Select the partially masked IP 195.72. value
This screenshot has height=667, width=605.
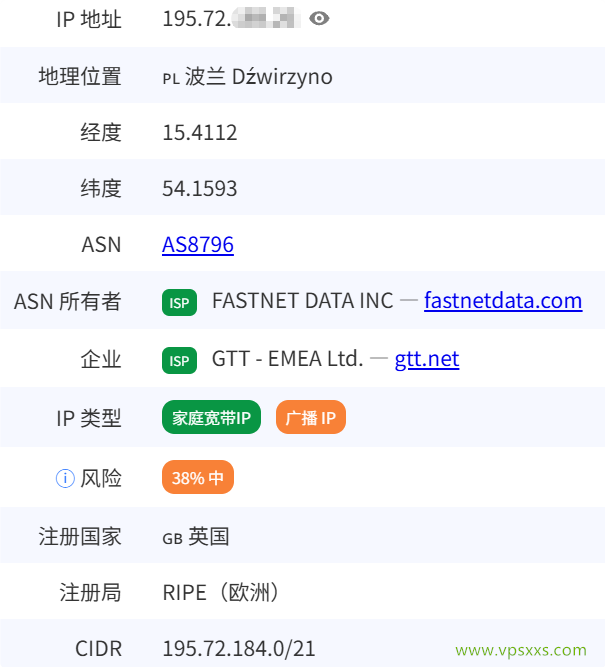pos(231,18)
